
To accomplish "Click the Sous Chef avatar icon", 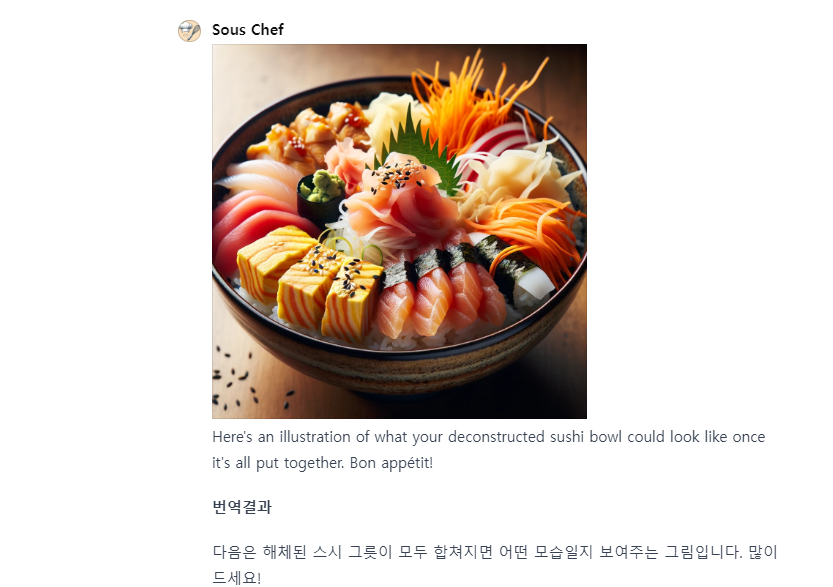I will pyautogui.click(x=189, y=30).
